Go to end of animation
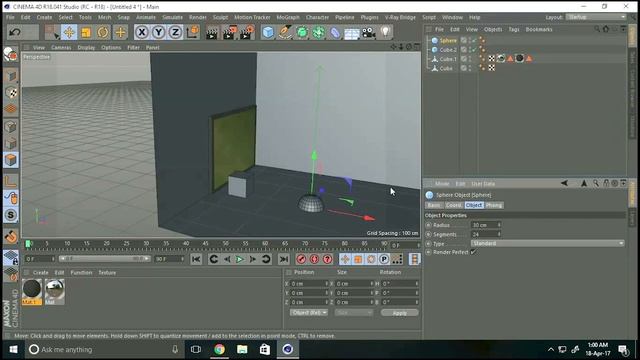Image resolution: width=640 pixels, height=360 pixels. (x=284, y=259)
